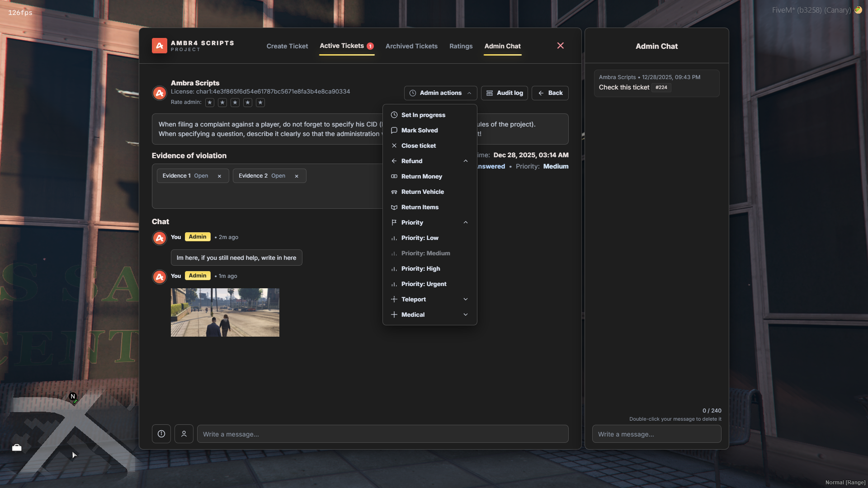
Task: Click the Teleport crosshair icon
Action: click(393, 299)
